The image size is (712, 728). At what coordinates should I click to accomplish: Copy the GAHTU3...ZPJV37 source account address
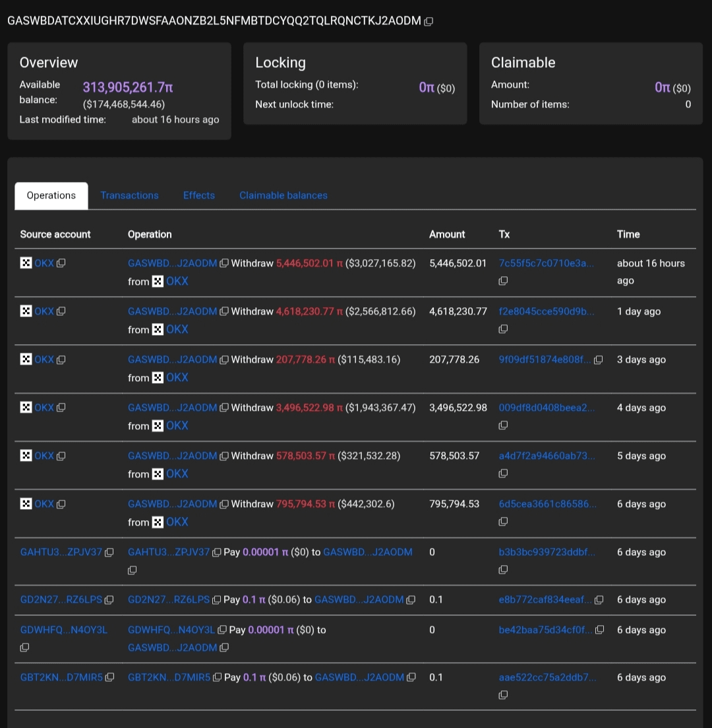coord(109,553)
